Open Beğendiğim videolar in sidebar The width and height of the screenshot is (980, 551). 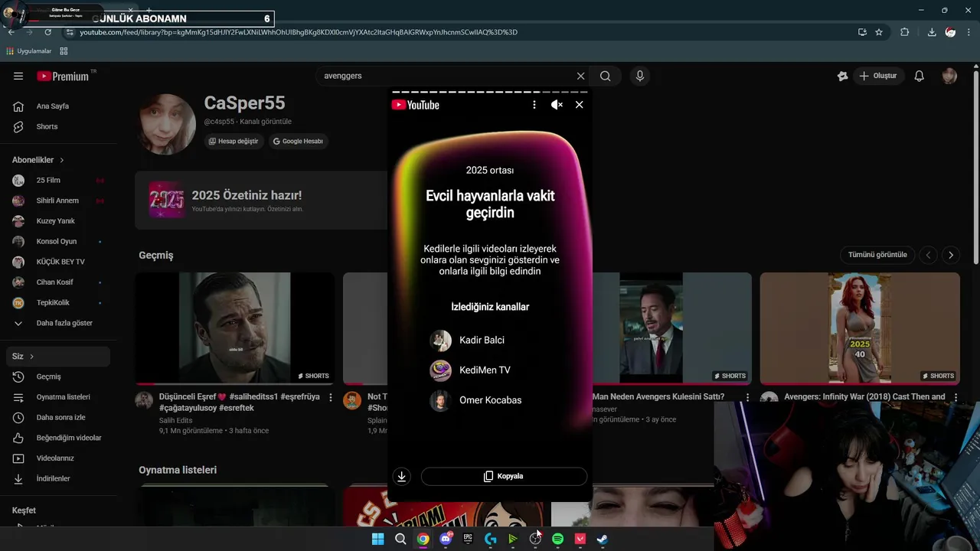click(59, 438)
